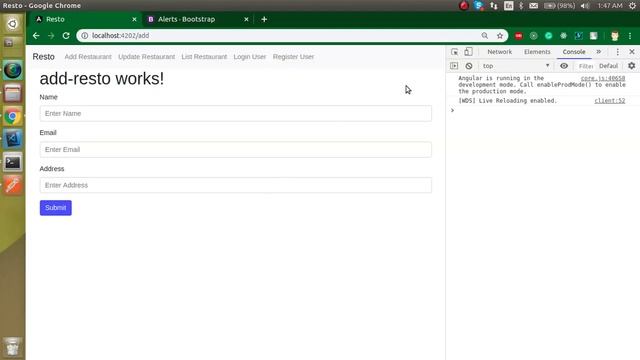Show the console sidebar panel

coord(454,66)
